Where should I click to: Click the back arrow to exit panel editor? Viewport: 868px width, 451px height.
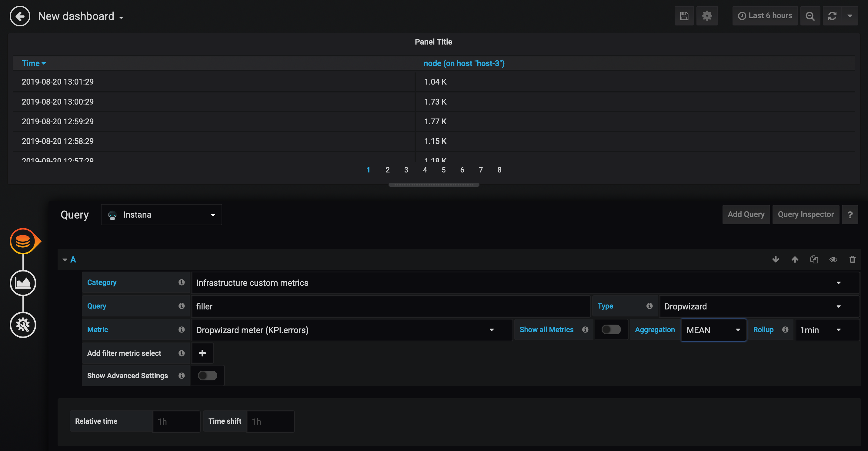coord(20,16)
